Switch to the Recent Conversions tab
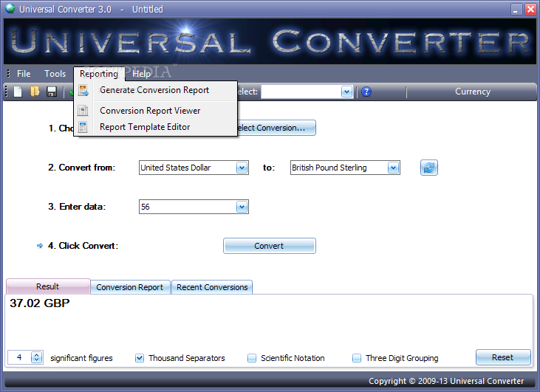Screen dimensions: 540x392 point(212,287)
